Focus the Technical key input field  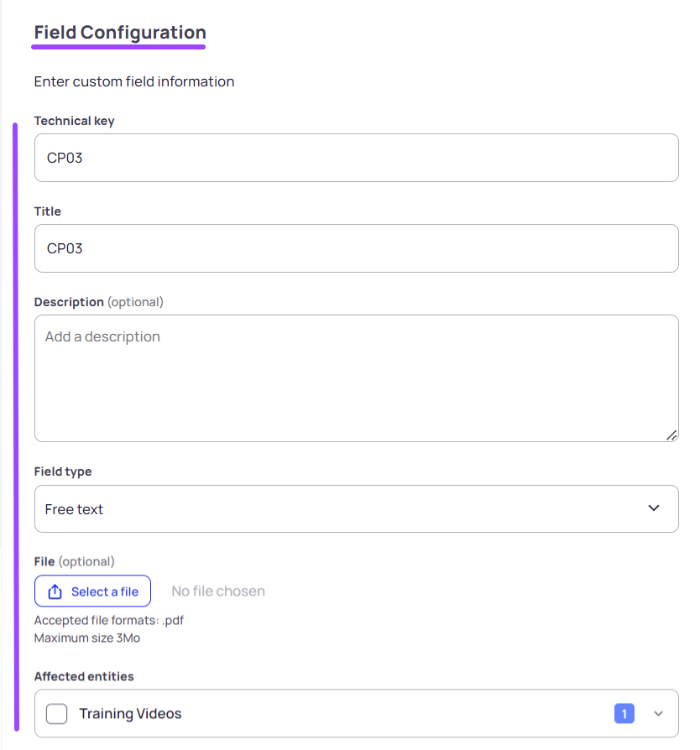(357, 158)
